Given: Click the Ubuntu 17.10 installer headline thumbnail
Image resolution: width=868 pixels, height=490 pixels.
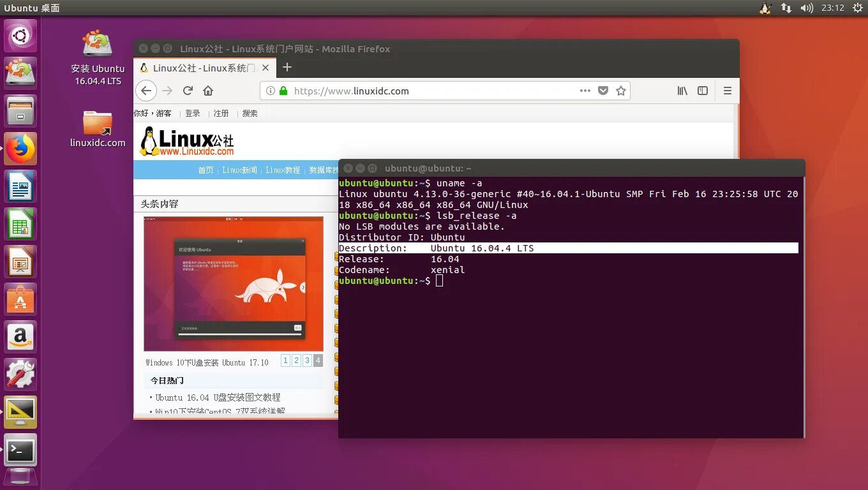Looking at the screenshot, I should 234,283.
